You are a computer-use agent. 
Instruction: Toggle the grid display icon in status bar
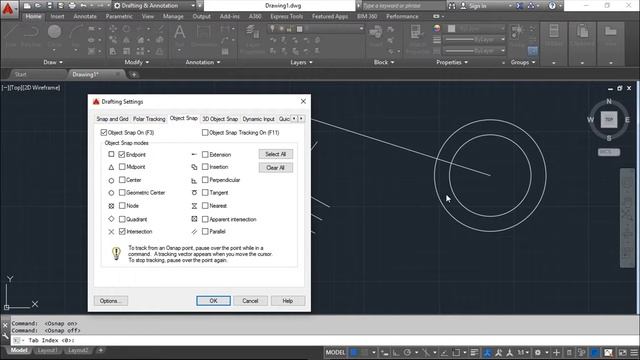pyautogui.click(x=354, y=353)
